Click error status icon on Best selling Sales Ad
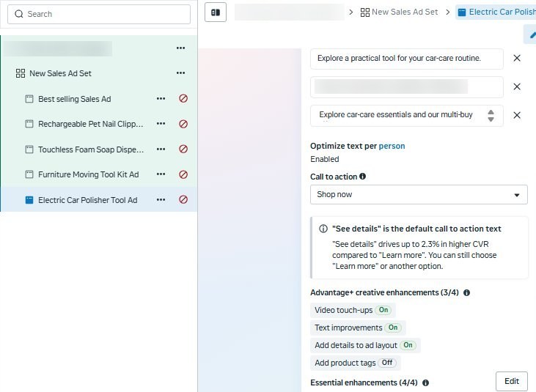 (x=183, y=99)
